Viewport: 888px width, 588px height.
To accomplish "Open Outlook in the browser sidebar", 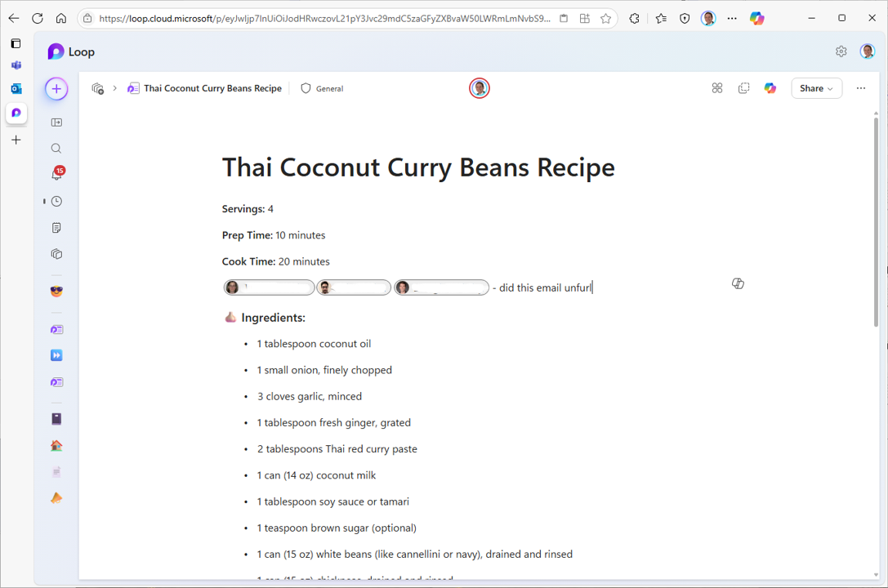I will pos(16,89).
